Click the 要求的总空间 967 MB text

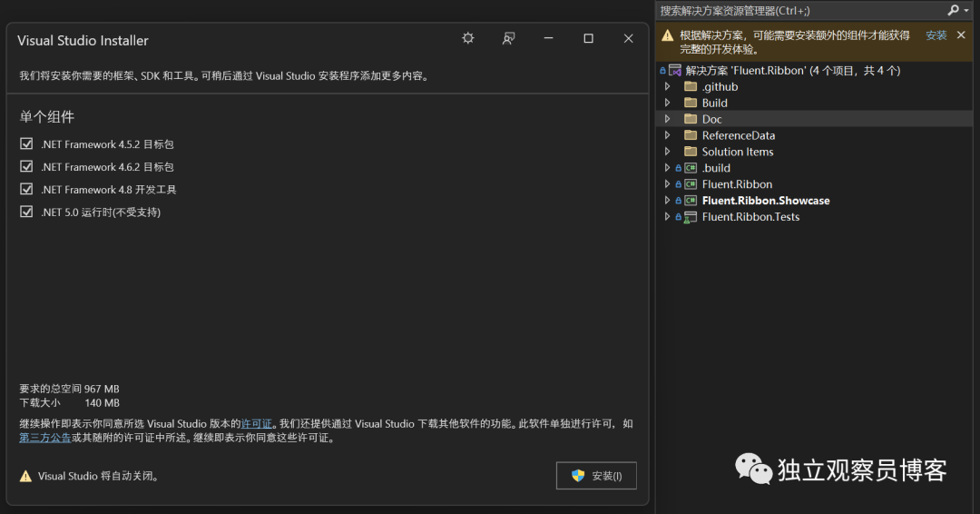coord(69,389)
